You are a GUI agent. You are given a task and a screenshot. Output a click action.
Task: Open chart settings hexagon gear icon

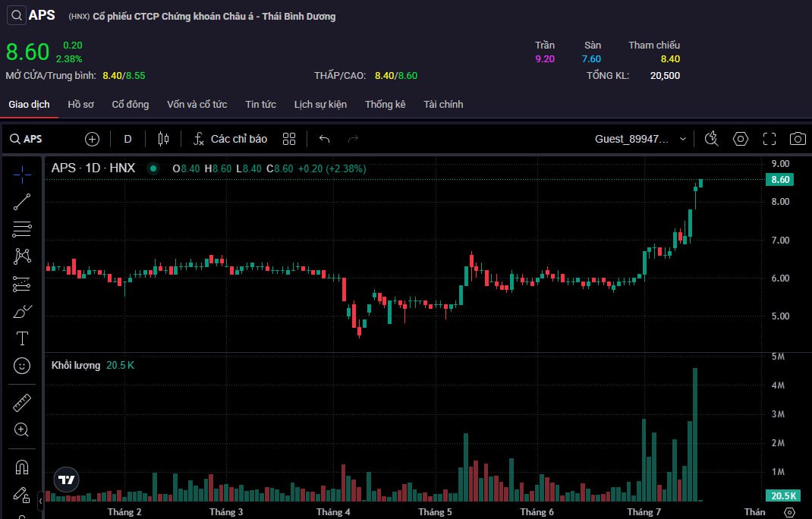pyautogui.click(x=741, y=139)
